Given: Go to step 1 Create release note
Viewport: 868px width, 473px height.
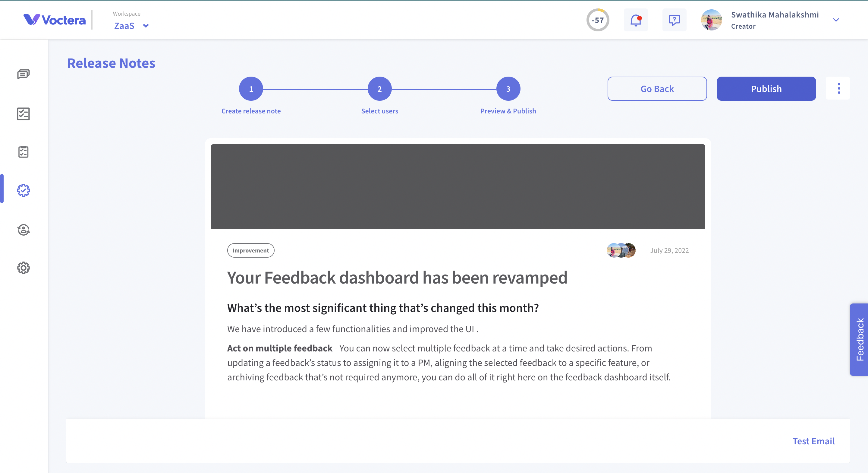Looking at the screenshot, I should pyautogui.click(x=251, y=89).
